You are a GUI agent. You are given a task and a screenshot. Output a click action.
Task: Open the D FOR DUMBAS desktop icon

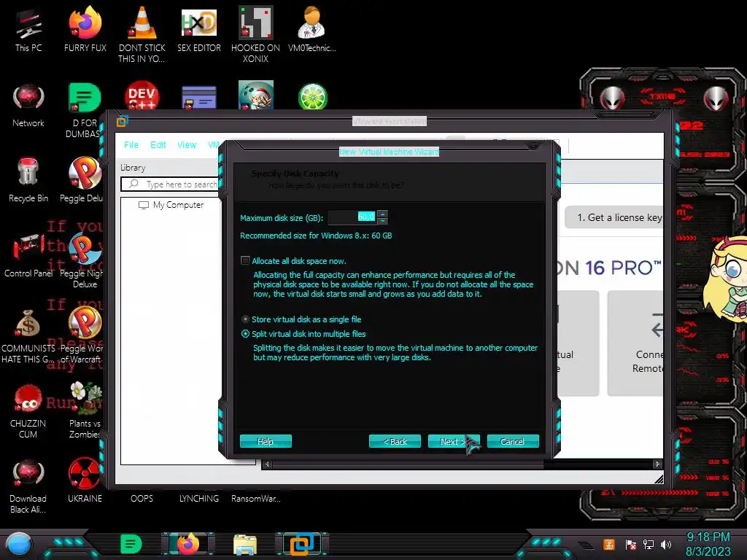tap(84, 111)
